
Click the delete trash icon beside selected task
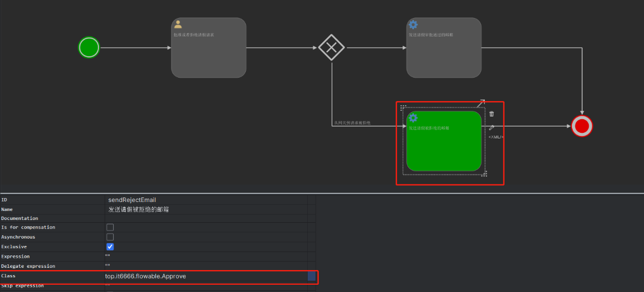click(492, 114)
